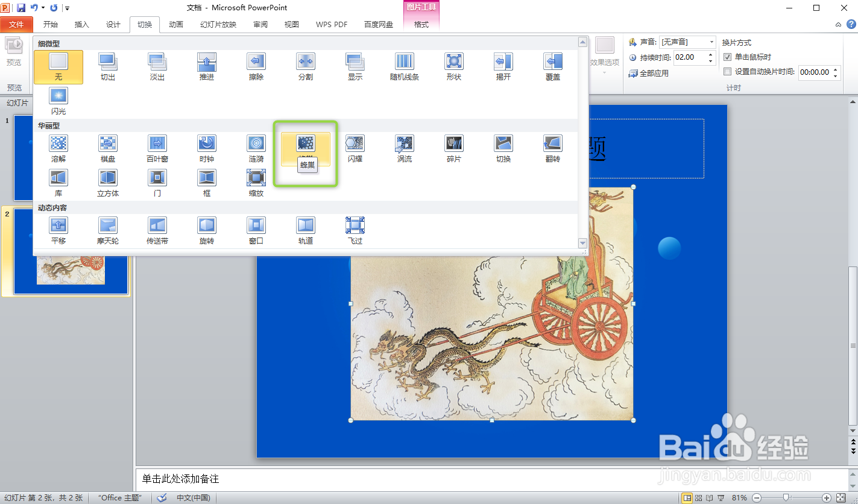Apply the 立方体 cube transition

[x=108, y=183]
